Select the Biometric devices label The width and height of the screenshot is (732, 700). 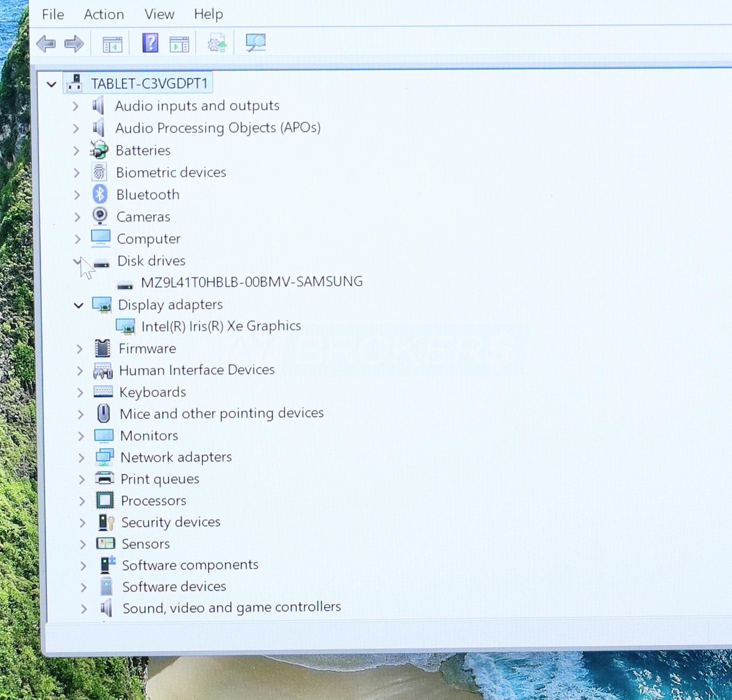(171, 172)
